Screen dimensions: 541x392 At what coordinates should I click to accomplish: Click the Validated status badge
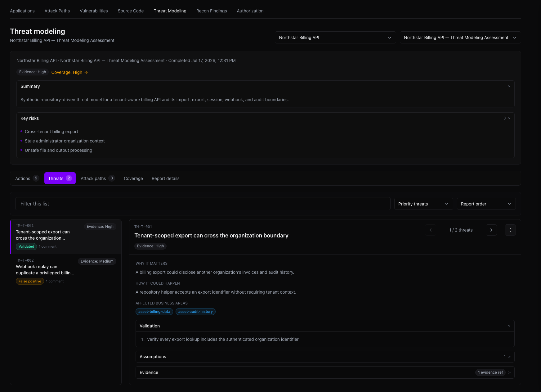click(x=26, y=246)
